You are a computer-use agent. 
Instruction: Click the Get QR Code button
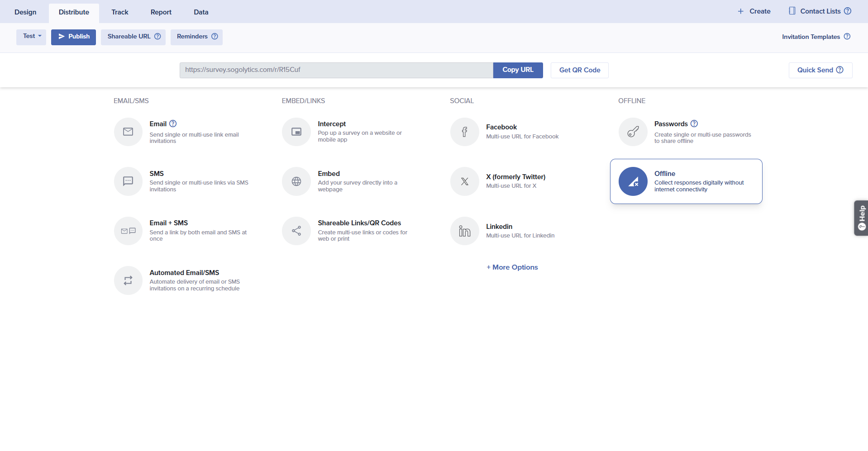click(579, 70)
